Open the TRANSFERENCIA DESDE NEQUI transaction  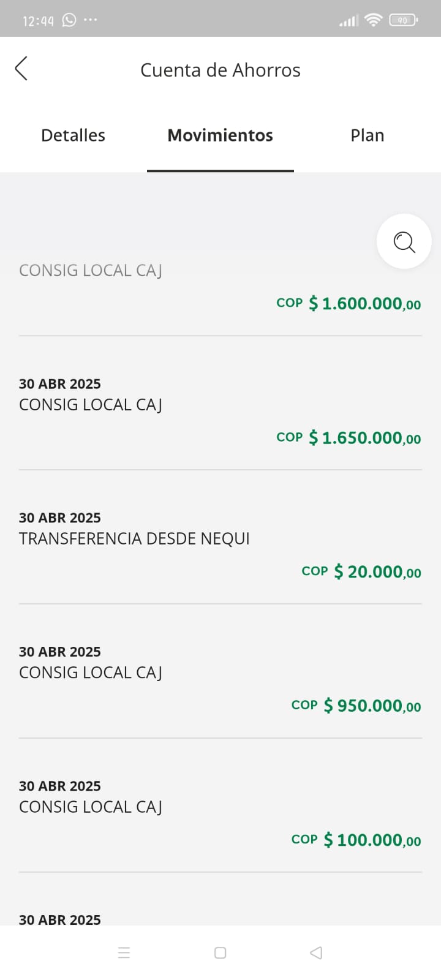click(134, 538)
